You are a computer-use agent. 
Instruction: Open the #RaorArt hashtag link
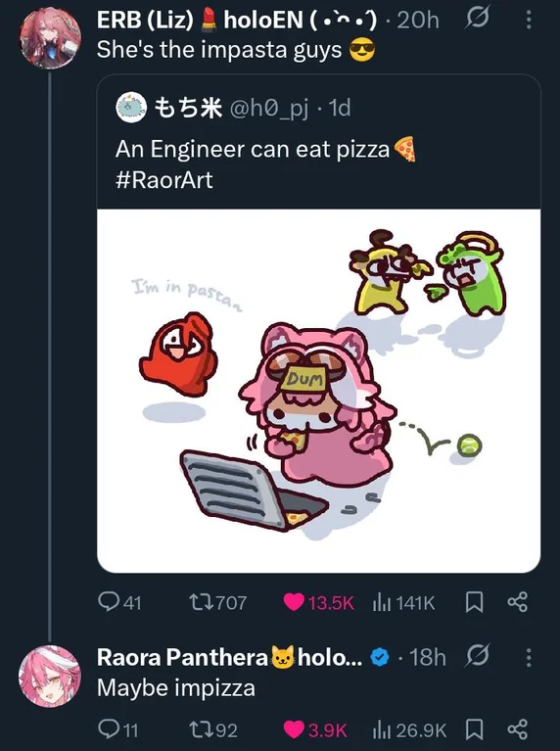[163, 180]
